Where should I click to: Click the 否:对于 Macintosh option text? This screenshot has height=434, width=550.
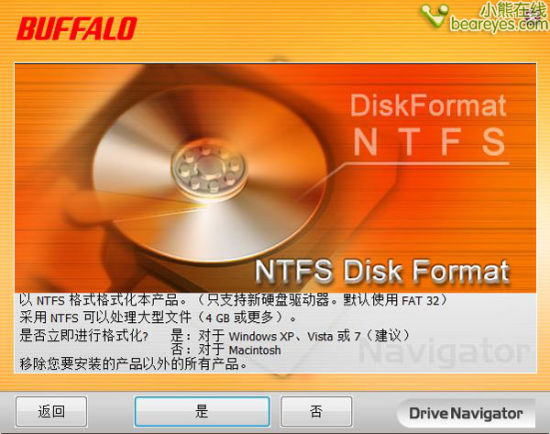pyautogui.click(x=226, y=350)
